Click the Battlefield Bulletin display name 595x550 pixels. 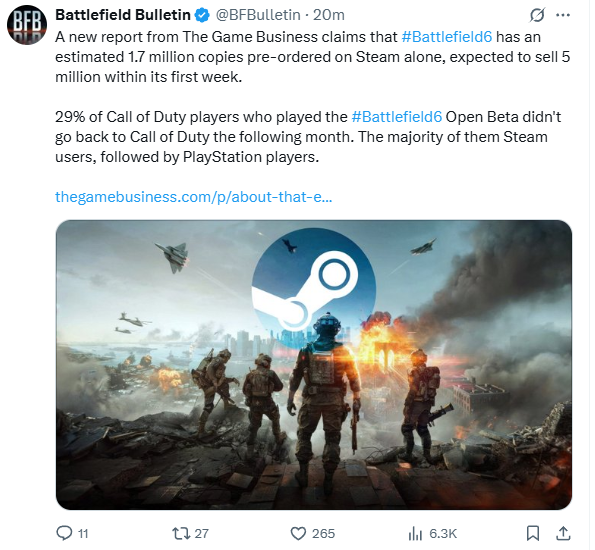(123, 15)
